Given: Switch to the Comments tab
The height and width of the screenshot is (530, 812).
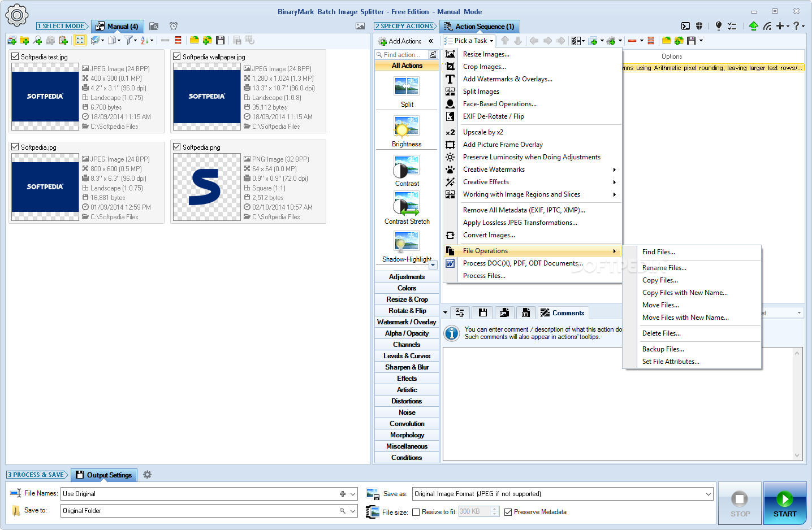Looking at the screenshot, I should tap(562, 313).
